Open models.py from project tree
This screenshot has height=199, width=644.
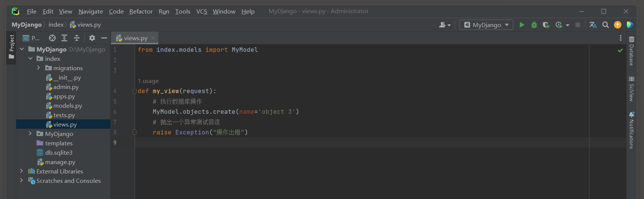click(x=63, y=106)
